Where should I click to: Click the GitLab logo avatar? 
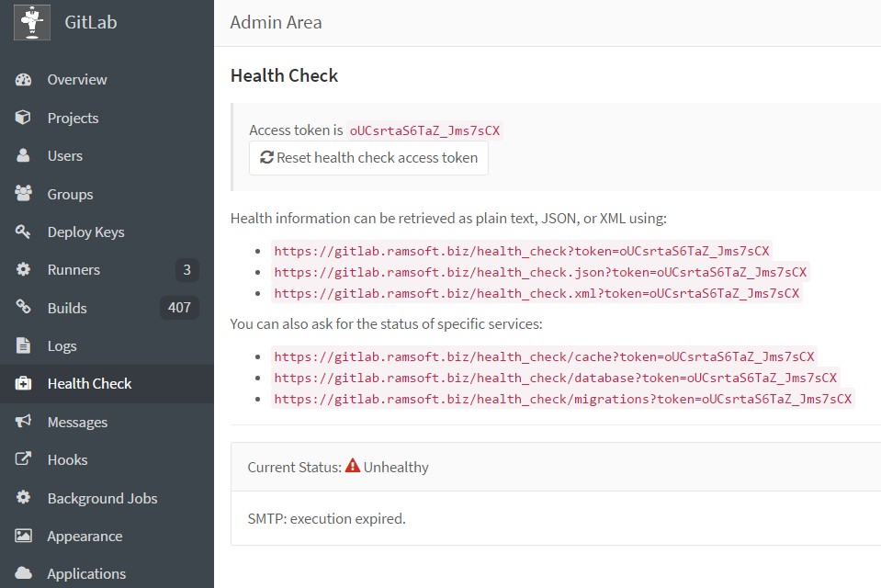[32, 22]
